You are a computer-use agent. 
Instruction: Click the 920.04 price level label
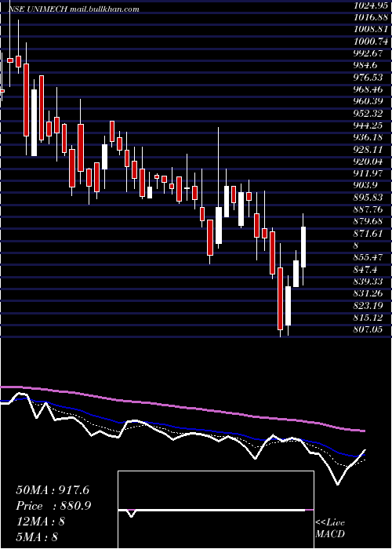coord(368,162)
